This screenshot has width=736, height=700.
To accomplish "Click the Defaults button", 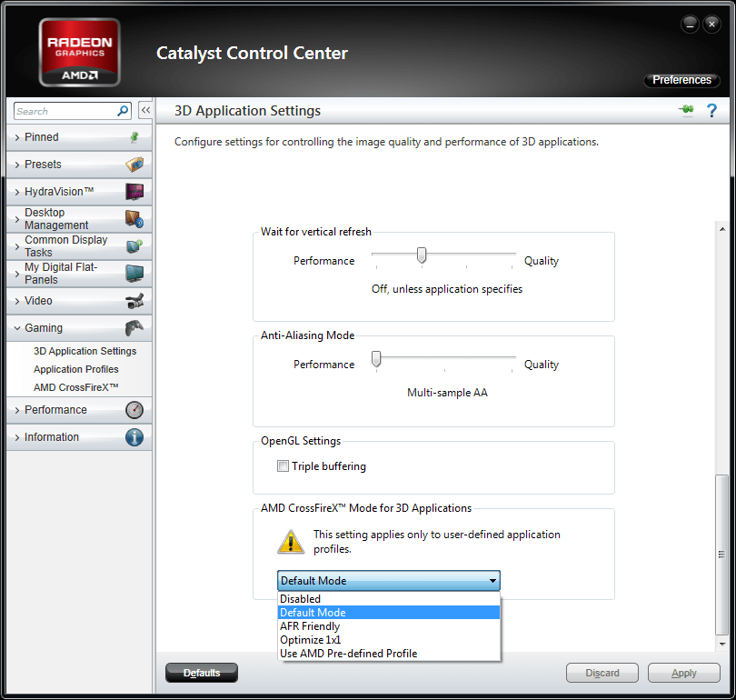I will coord(201,673).
